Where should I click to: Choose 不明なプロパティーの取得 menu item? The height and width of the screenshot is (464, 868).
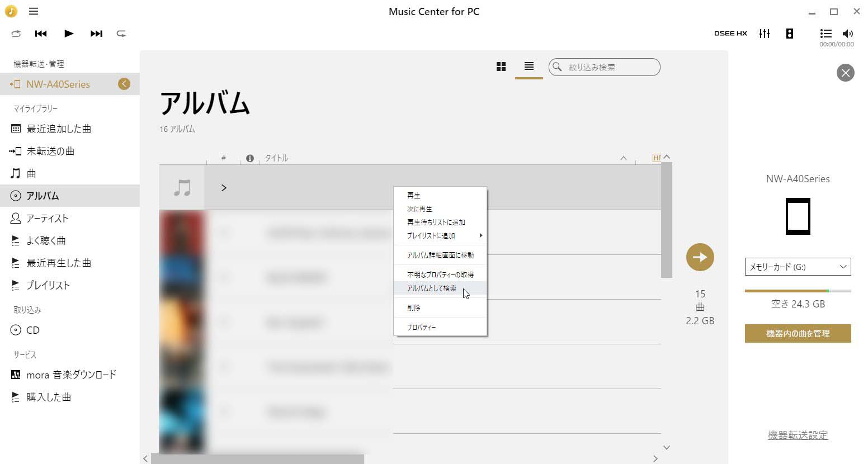[440, 274]
